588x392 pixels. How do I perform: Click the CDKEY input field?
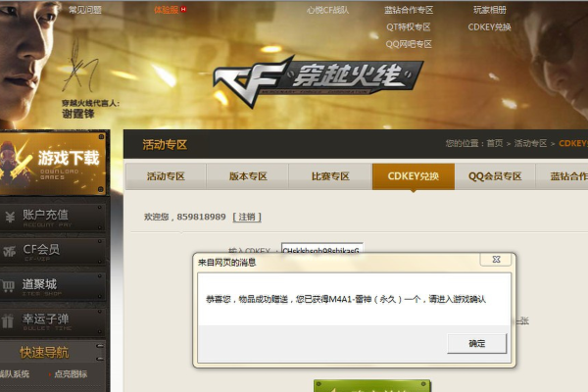[322, 248]
